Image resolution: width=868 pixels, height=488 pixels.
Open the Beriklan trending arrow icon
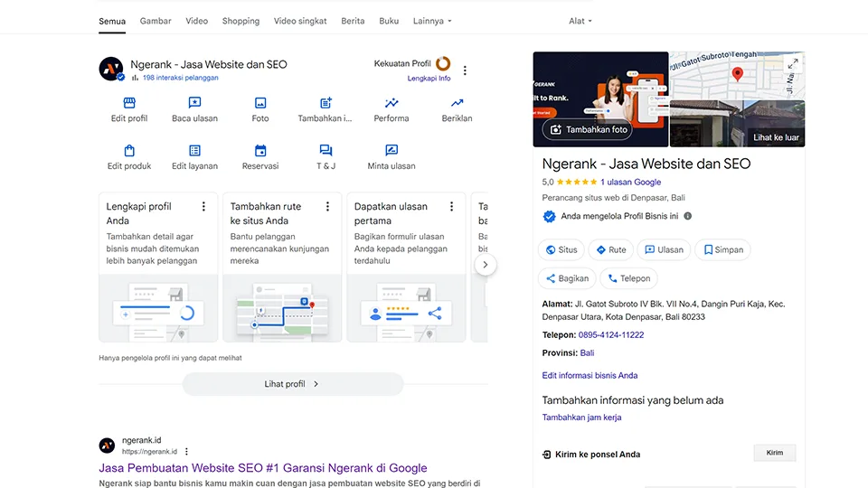click(x=457, y=103)
